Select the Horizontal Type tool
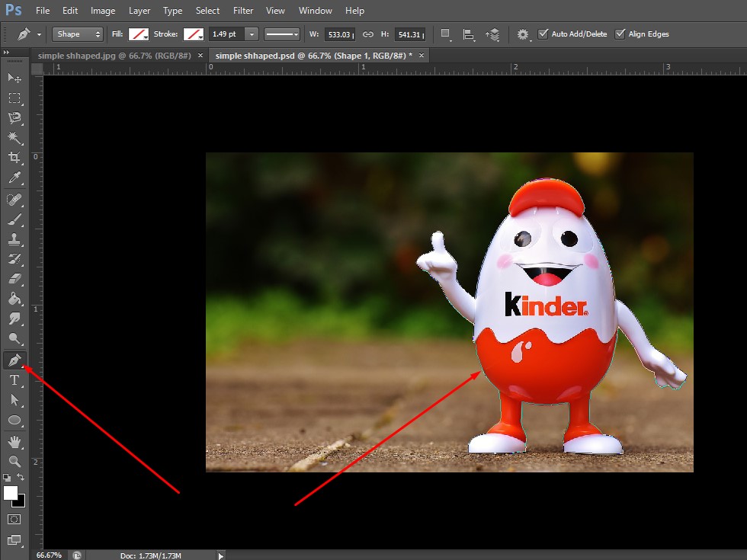Viewport: 747px width, 560px height. 14,380
